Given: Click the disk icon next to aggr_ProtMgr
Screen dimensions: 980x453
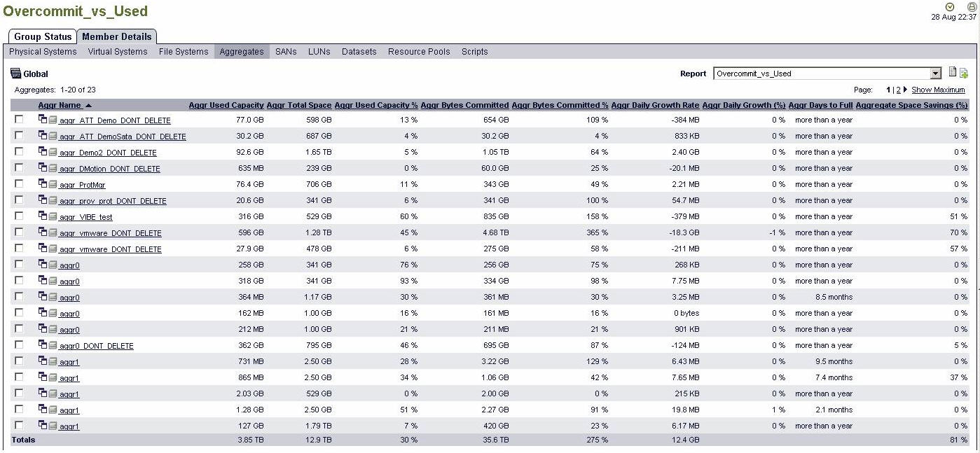Looking at the screenshot, I should [x=53, y=185].
